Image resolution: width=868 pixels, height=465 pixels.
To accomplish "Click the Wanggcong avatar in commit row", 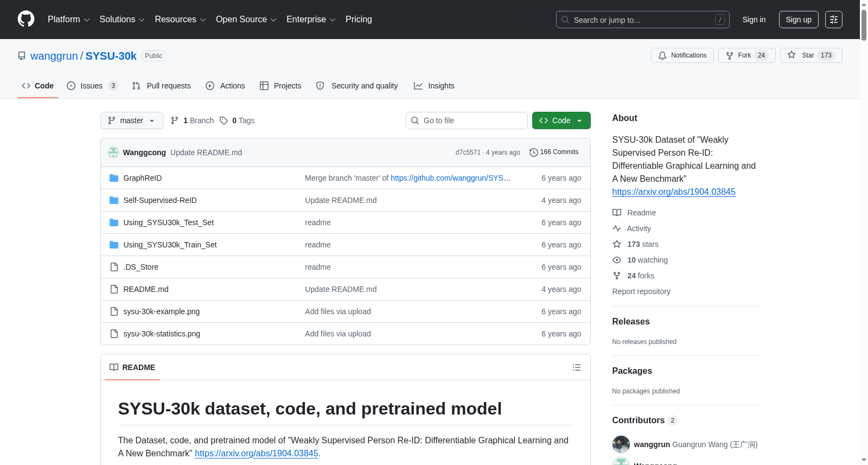I will [113, 152].
